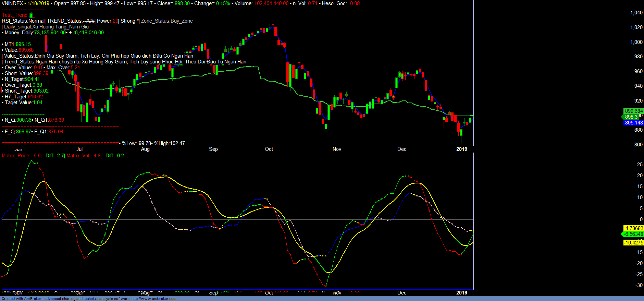Click the yellow -4.78683 indicator value label
The height and width of the screenshot is (301, 644).
click(633, 228)
